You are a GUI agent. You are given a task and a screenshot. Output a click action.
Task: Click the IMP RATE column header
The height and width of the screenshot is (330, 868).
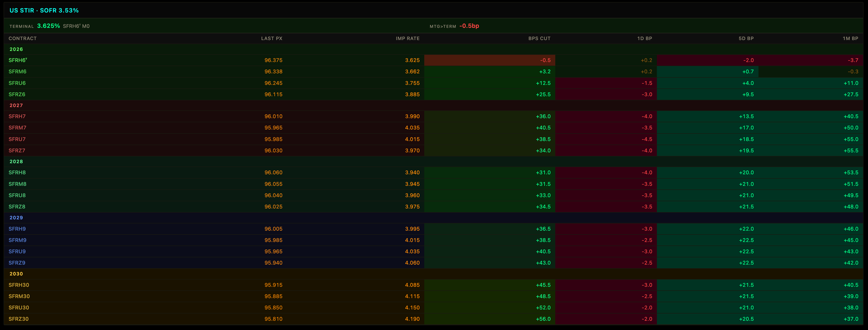point(407,38)
